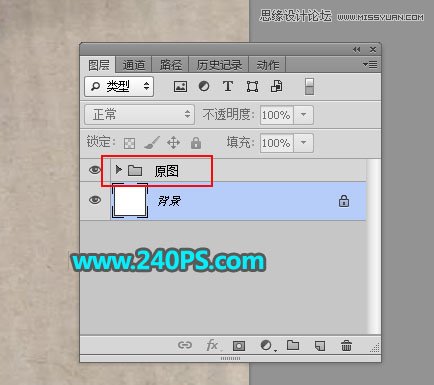434x385 pixels.
Task: Toggle the layer filtering switch
Action: point(309,87)
